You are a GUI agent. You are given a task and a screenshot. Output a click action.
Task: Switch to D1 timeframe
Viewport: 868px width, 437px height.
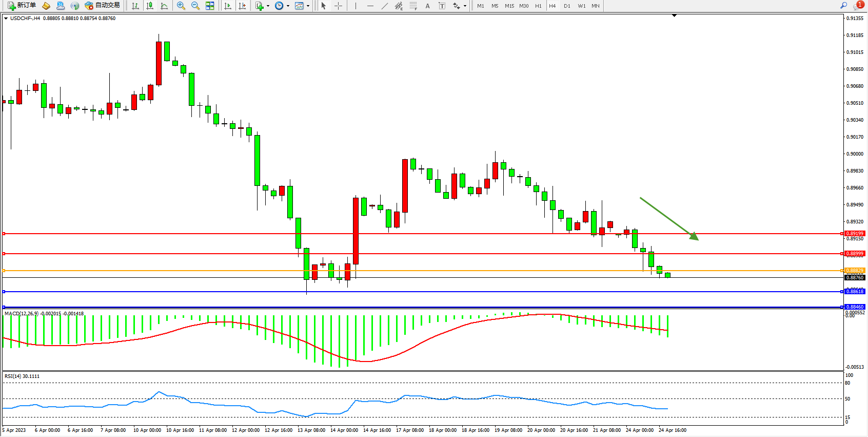pos(567,6)
